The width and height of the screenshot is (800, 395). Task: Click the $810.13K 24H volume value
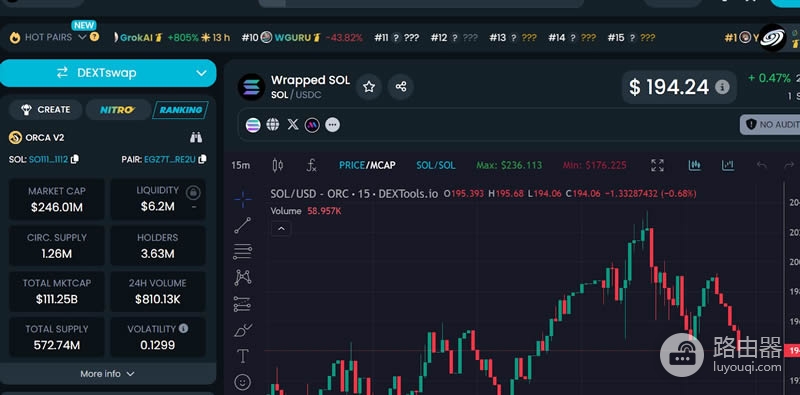pyautogui.click(x=158, y=300)
